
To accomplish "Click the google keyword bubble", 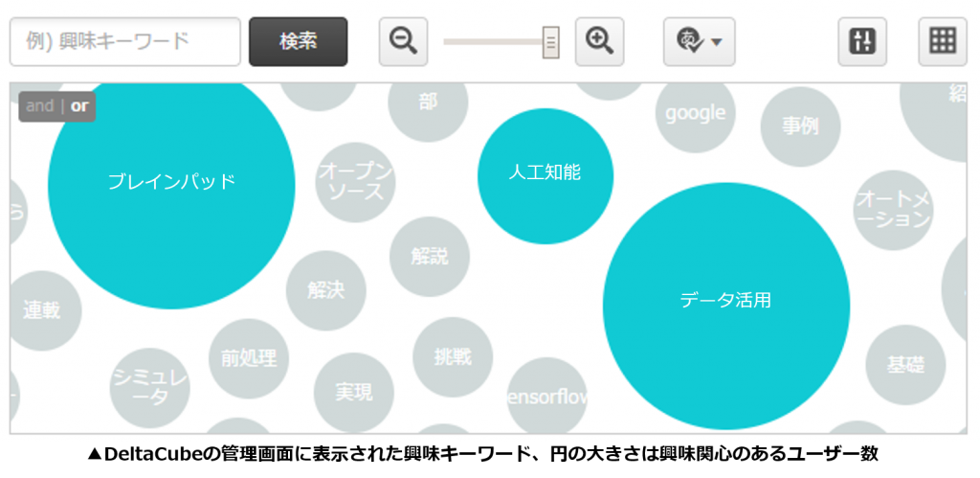I will [696, 113].
